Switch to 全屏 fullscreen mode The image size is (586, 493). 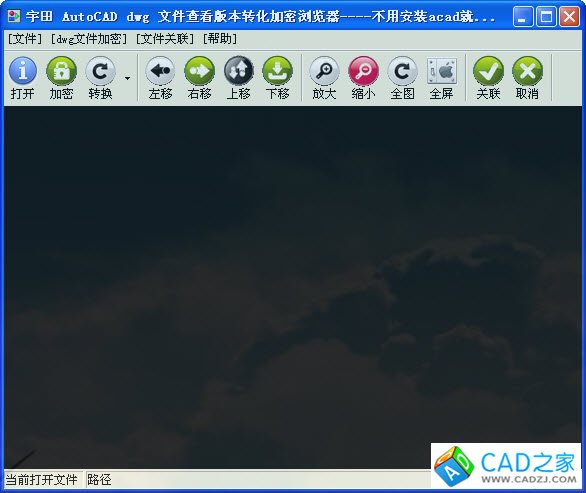click(441, 78)
